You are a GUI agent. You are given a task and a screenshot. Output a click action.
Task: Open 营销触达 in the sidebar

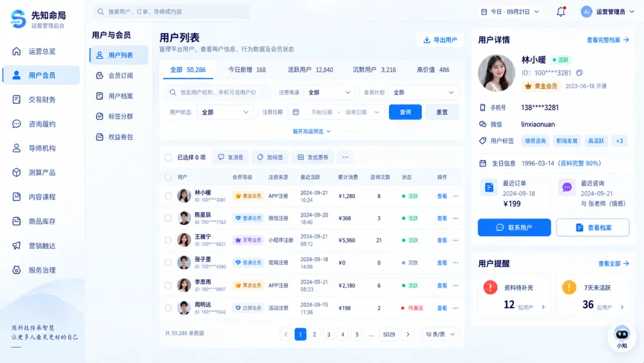pyautogui.click(x=41, y=246)
